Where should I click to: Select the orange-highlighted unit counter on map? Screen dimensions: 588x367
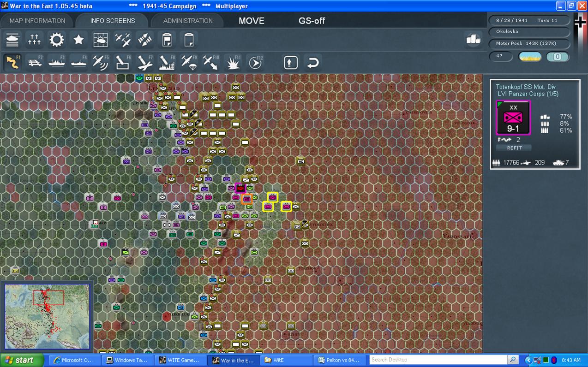(246, 199)
